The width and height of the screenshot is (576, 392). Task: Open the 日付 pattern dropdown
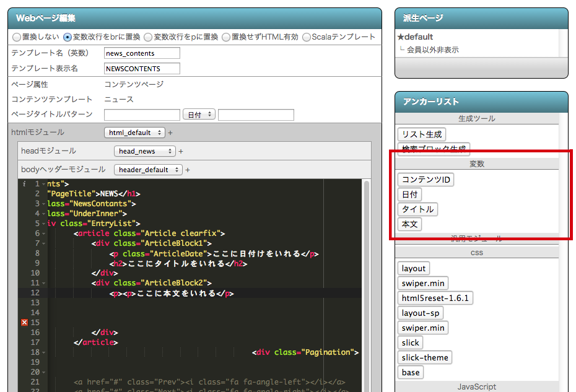point(199,115)
